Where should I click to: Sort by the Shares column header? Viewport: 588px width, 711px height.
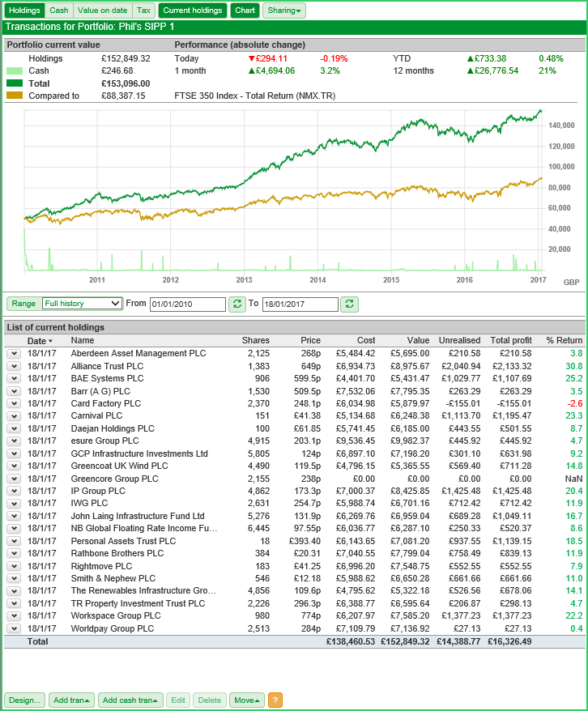coord(256,341)
